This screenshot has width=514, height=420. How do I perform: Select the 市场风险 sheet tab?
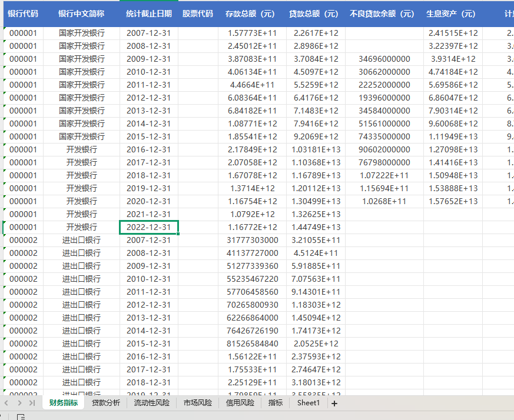(x=197, y=402)
